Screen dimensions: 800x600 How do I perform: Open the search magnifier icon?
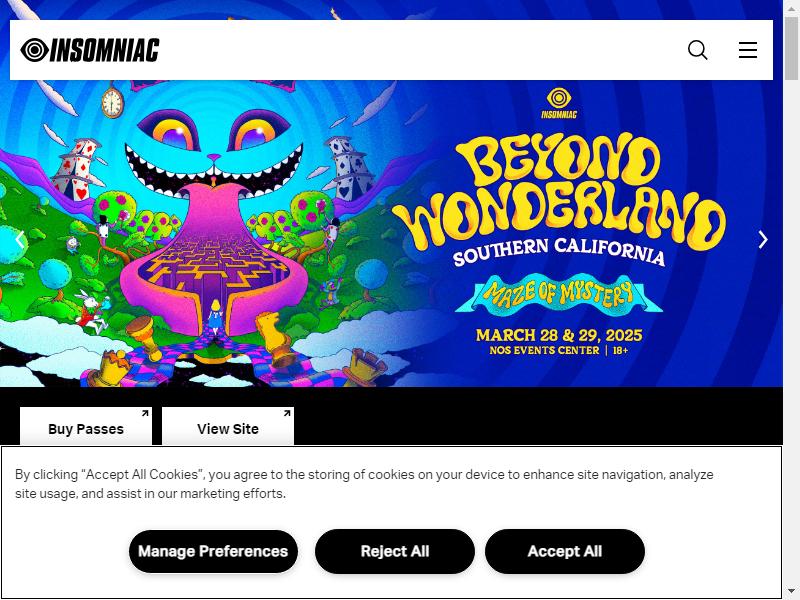697,50
